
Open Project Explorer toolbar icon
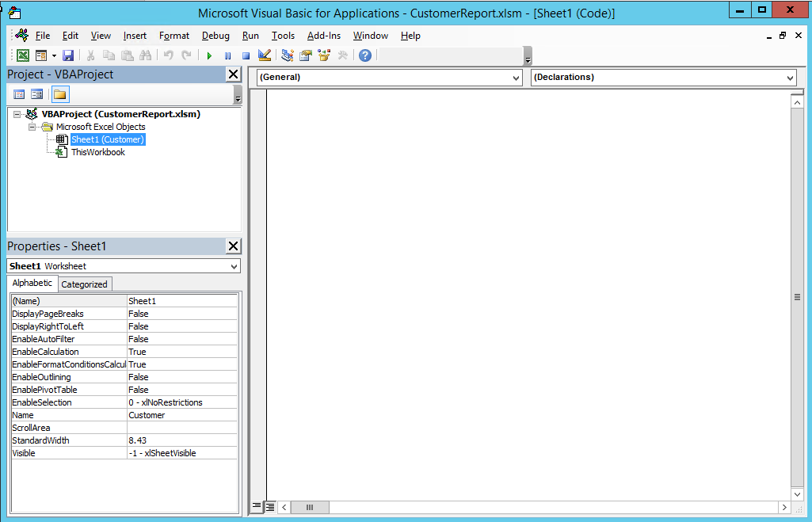tap(288, 55)
